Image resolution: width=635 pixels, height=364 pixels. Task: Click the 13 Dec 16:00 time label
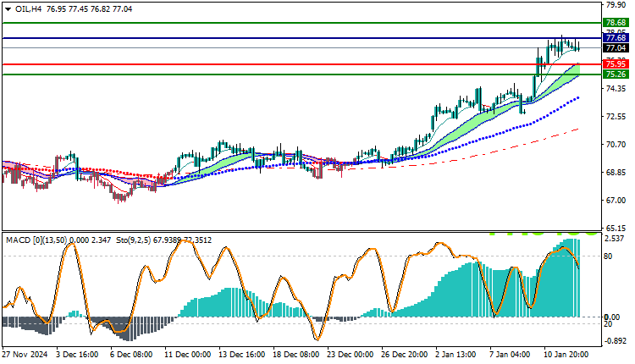tap(242, 355)
